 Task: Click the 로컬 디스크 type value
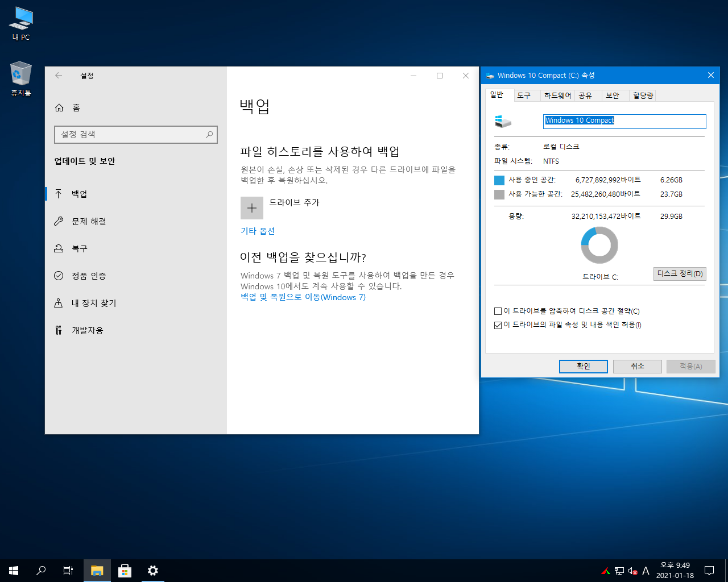(561, 147)
